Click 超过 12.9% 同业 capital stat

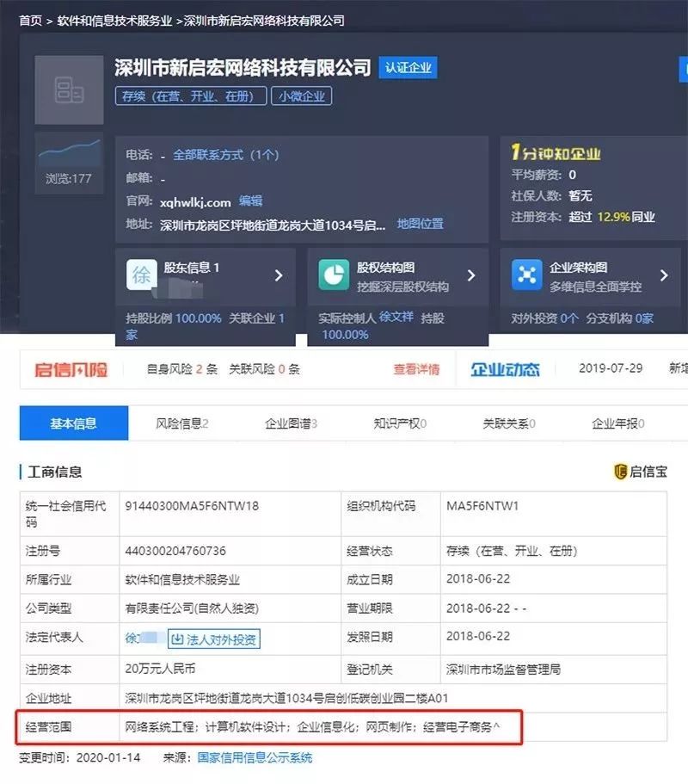point(612,217)
